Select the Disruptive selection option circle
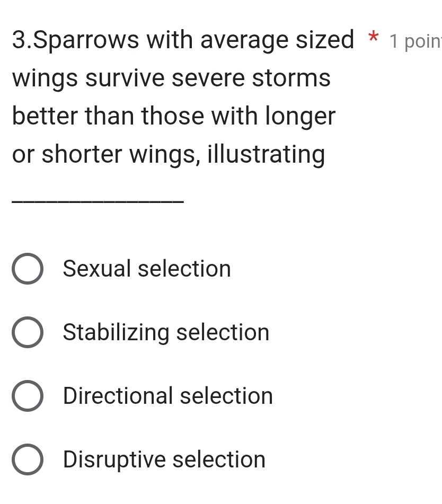 (28, 459)
